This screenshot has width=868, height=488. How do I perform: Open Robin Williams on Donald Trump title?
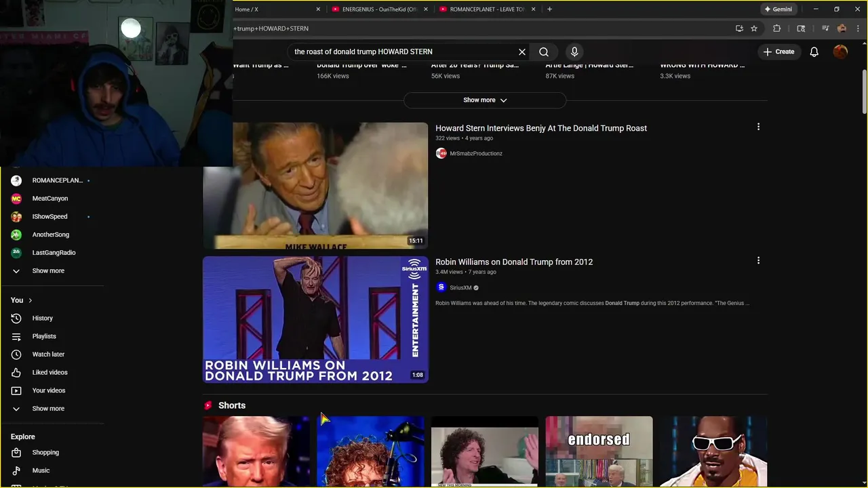pyautogui.click(x=514, y=262)
